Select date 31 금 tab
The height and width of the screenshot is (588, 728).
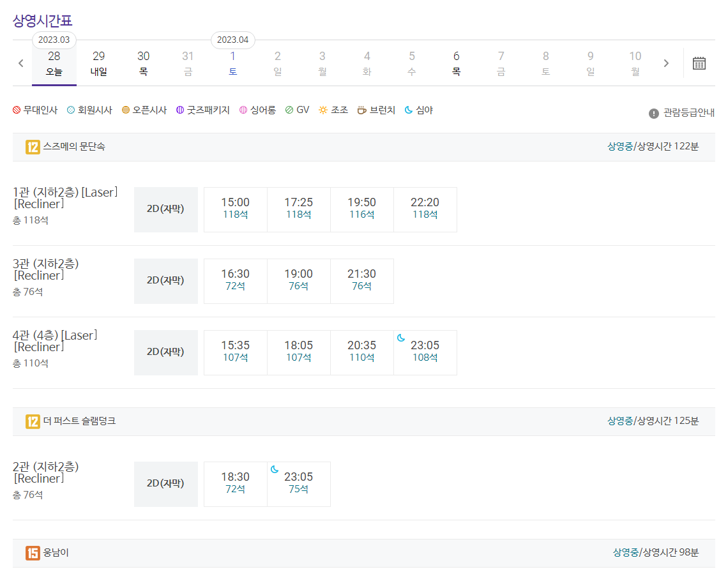tap(188, 64)
